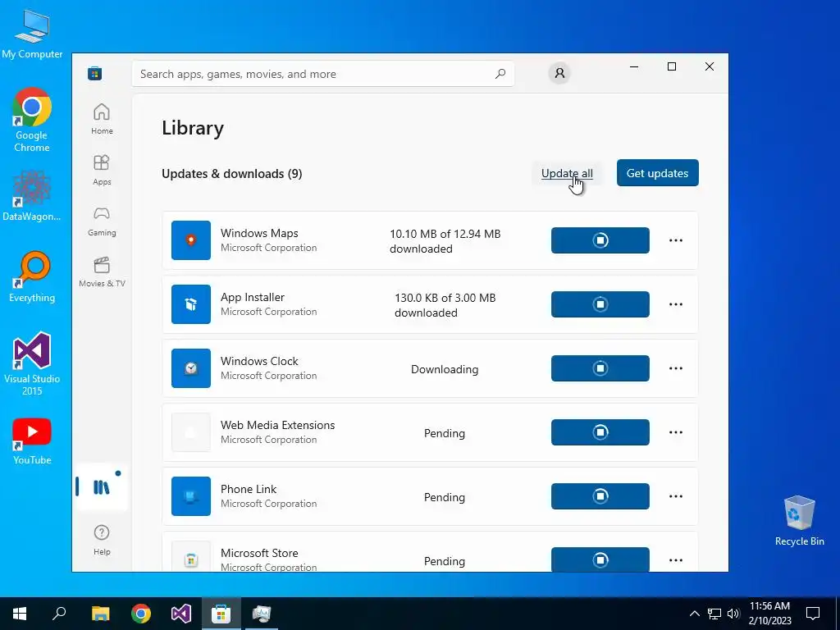This screenshot has width=840, height=630.
Task: Open Chrome from the taskbar
Action: click(141, 614)
